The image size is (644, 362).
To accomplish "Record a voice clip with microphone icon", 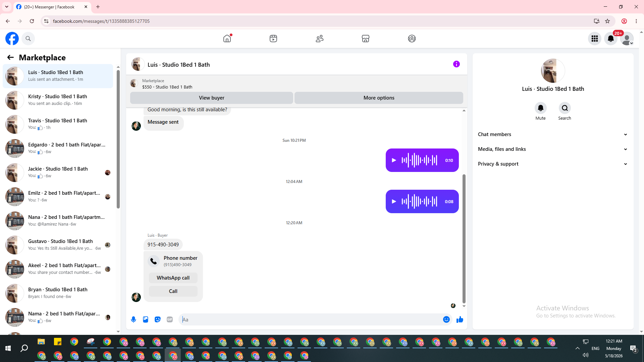I will [x=133, y=319].
